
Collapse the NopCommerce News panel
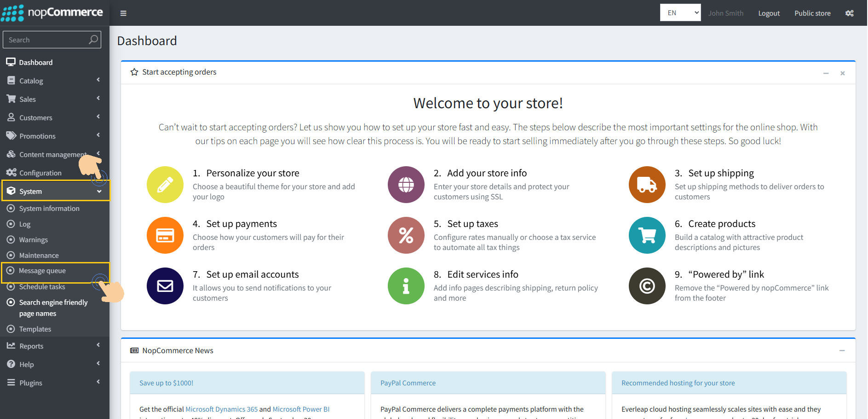coord(842,351)
